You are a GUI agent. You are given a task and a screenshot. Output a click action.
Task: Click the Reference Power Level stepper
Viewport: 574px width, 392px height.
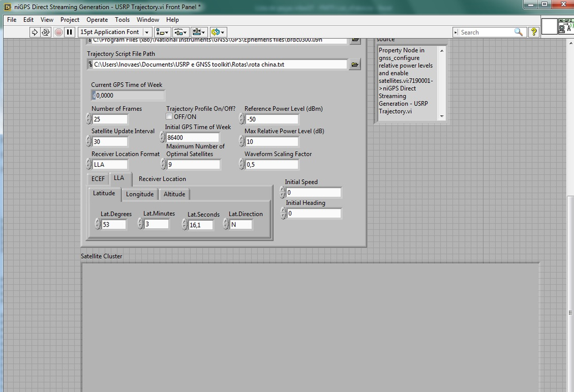[242, 119]
